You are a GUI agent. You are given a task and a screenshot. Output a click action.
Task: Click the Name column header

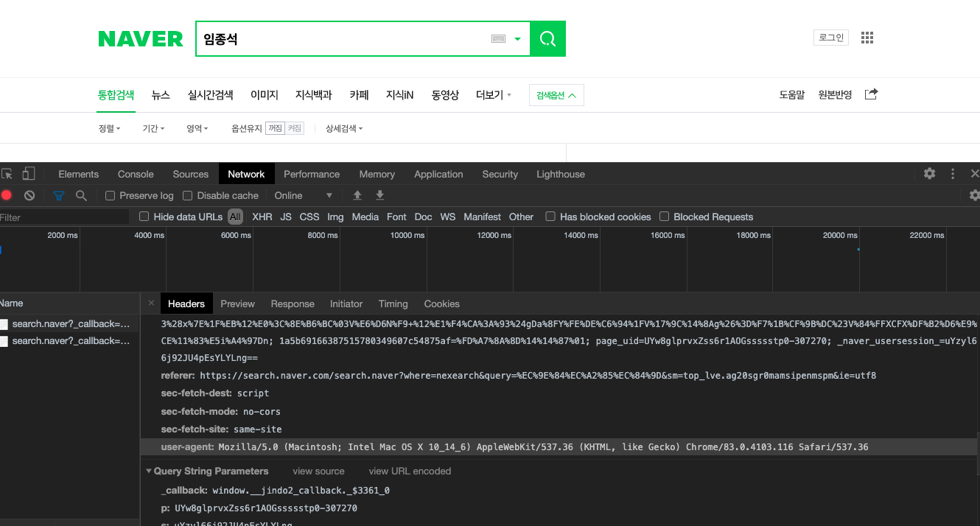(x=70, y=304)
